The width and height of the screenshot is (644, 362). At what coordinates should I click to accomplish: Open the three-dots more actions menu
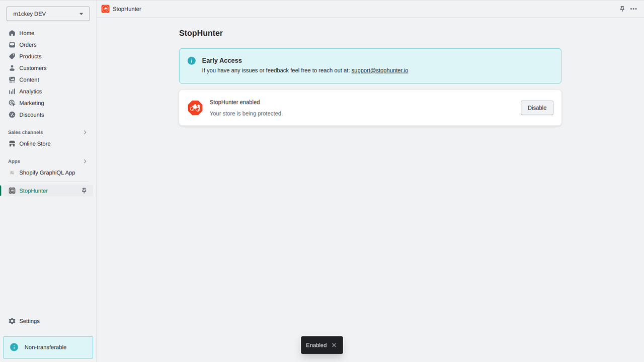tap(633, 9)
